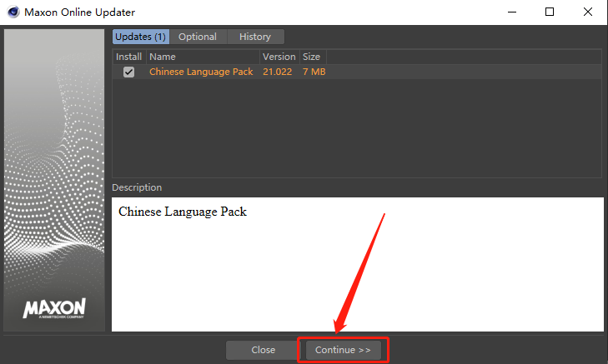
Task: Close the window with the X button
Action: 588,12
